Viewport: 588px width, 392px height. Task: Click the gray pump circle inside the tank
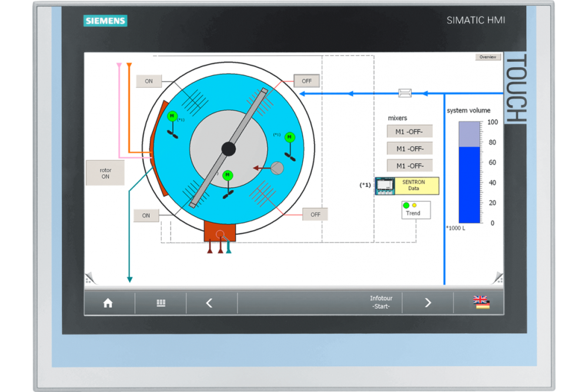point(276,168)
